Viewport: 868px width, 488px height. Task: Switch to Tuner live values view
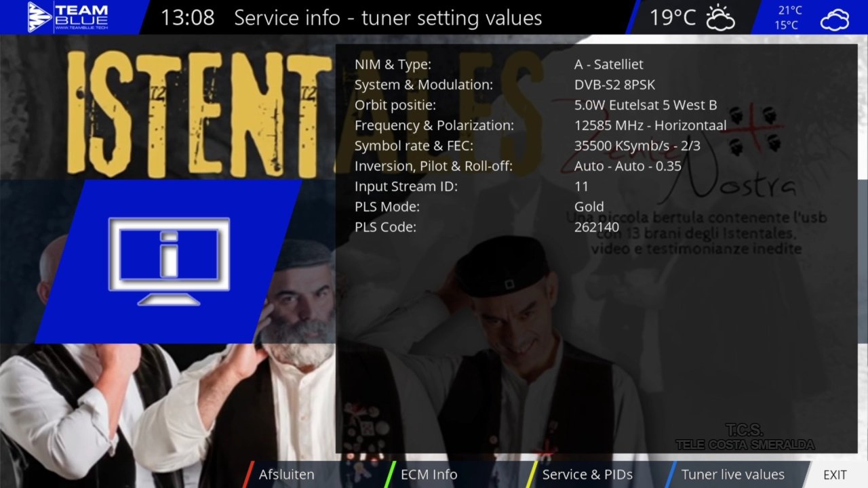[732, 474]
